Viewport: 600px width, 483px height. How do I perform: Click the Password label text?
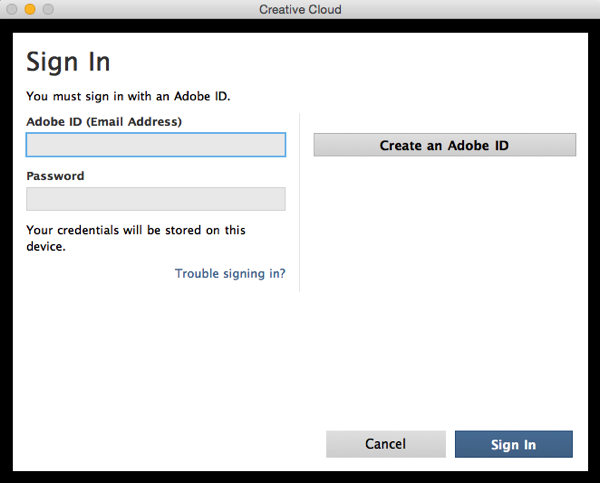pos(55,176)
